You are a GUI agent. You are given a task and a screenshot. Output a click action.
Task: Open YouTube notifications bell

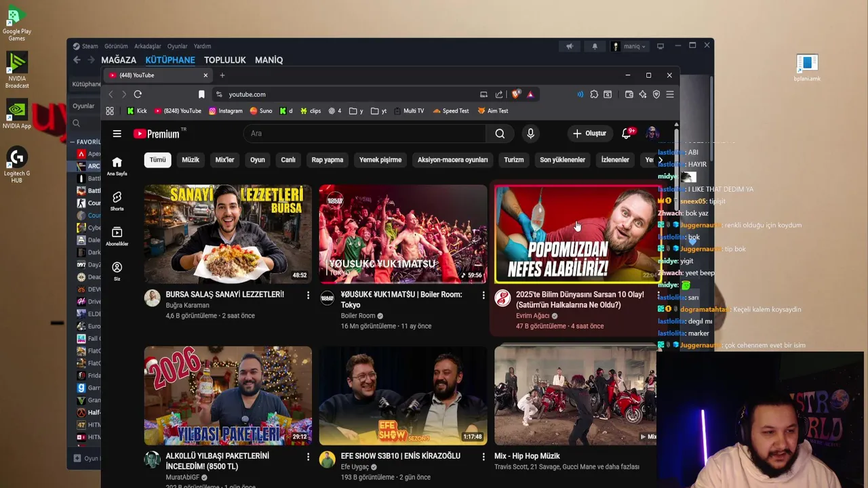(627, 134)
